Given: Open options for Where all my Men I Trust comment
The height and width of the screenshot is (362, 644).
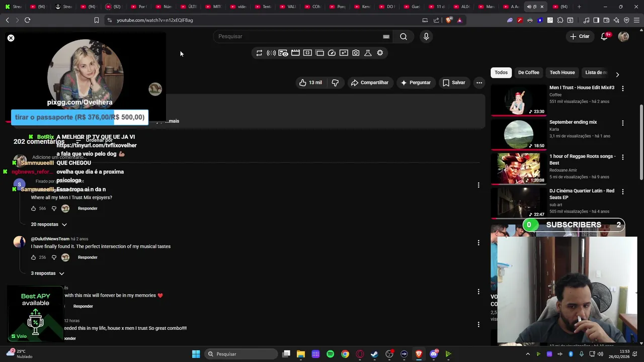Looking at the screenshot, I should 478,185.
